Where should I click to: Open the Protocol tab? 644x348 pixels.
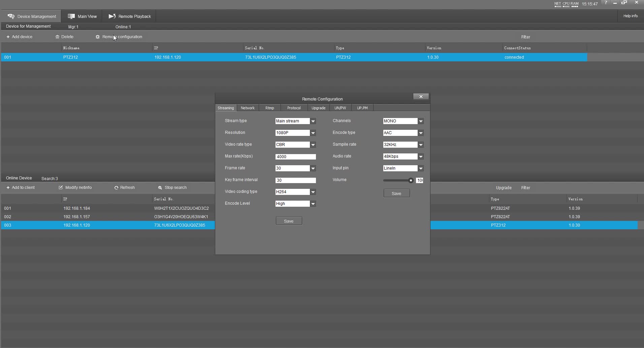pyautogui.click(x=294, y=108)
